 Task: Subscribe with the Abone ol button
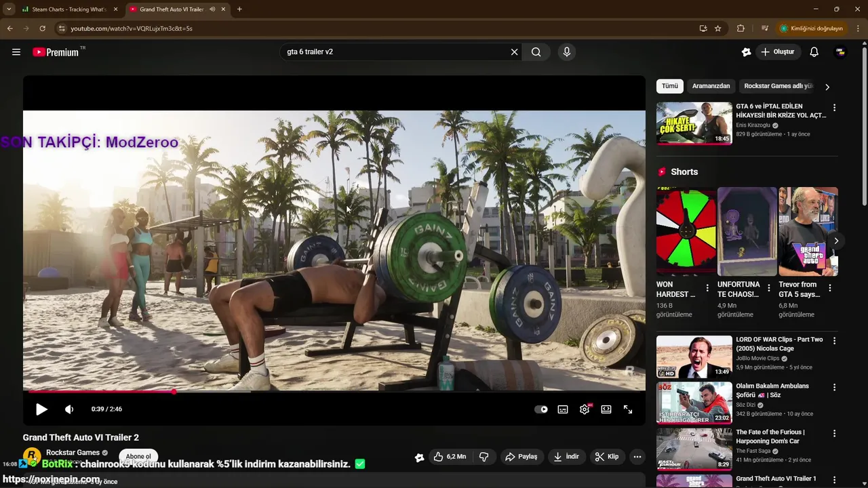point(138,456)
